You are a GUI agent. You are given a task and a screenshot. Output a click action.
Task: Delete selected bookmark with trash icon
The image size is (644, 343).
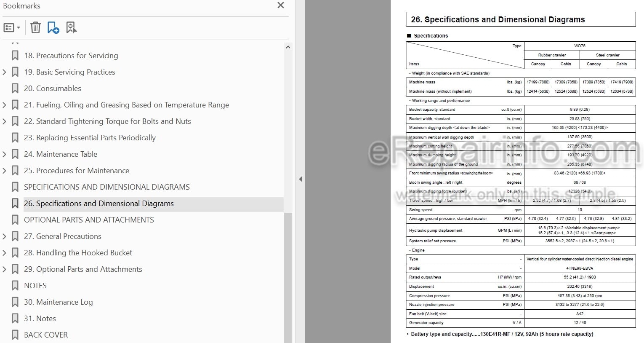pos(35,28)
